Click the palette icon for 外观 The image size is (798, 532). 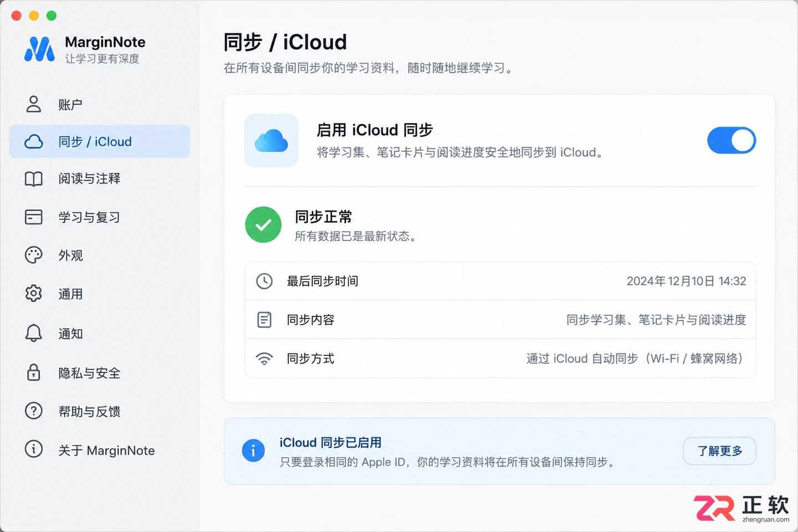34,255
